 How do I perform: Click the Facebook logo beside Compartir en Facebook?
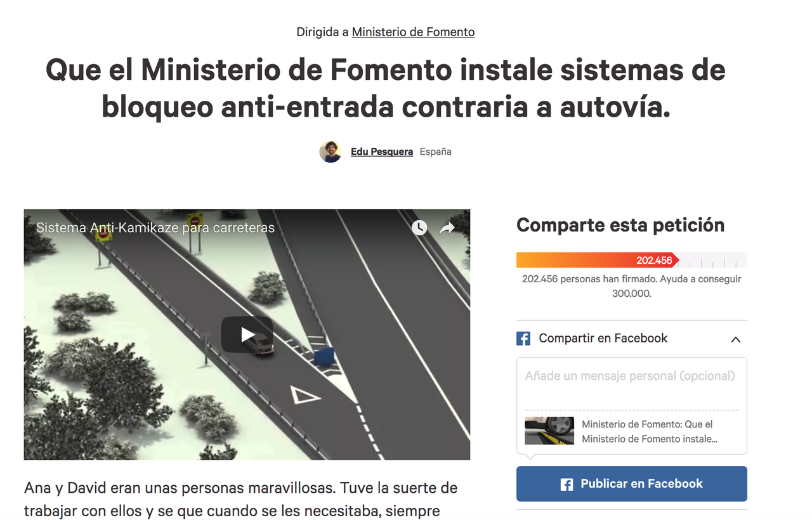pyautogui.click(x=523, y=339)
